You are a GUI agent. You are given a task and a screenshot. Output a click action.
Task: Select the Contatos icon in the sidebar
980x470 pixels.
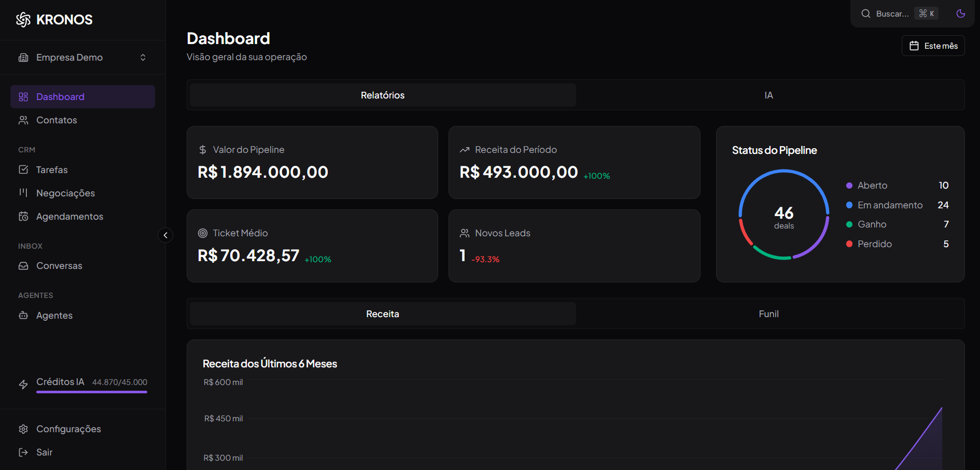23,120
